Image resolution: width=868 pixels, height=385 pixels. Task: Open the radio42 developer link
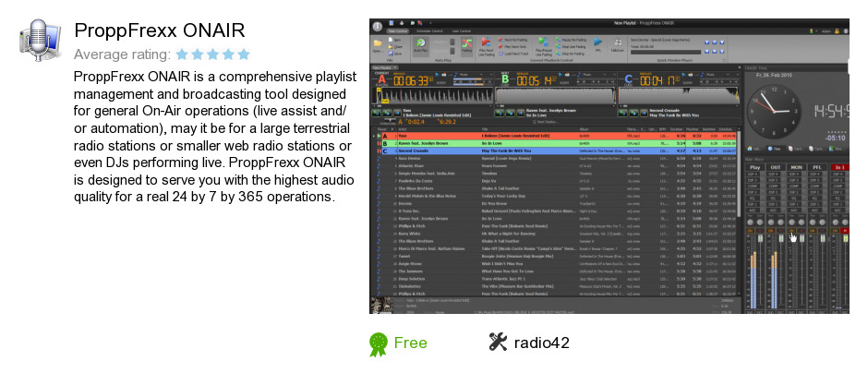[x=541, y=343]
